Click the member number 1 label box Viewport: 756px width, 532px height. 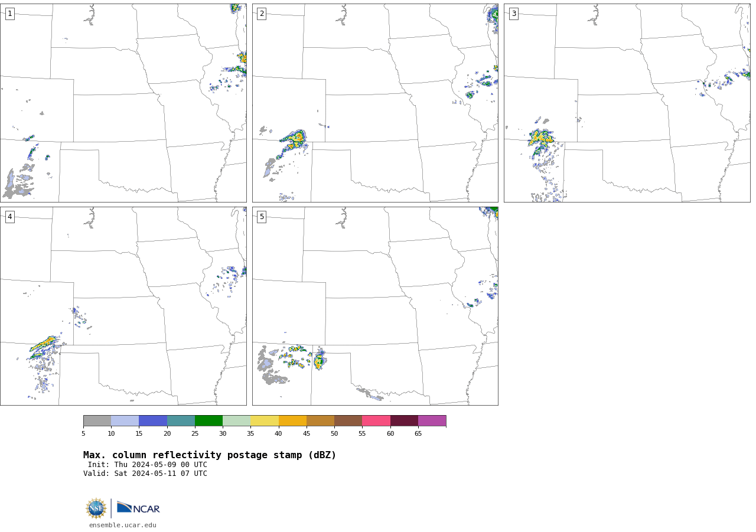(9, 14)
